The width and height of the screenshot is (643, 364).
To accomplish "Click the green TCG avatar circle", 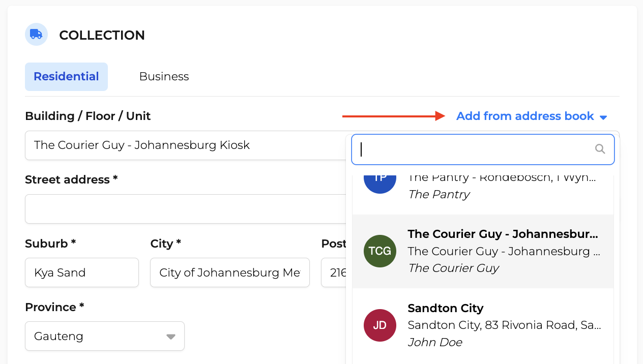I will pyautogui.click(x=380, y=251).
